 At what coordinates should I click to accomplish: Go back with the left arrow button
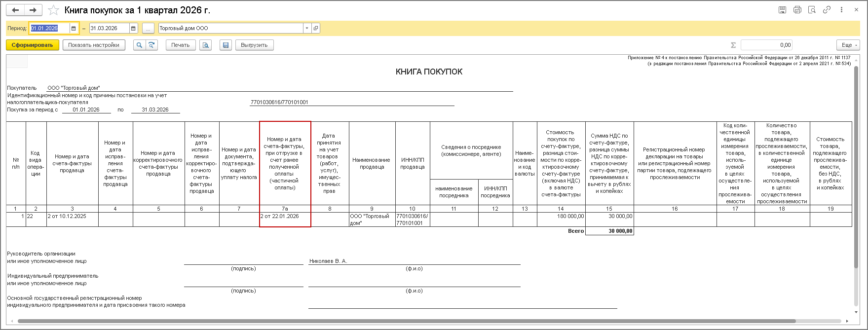[x=16, y=10]
